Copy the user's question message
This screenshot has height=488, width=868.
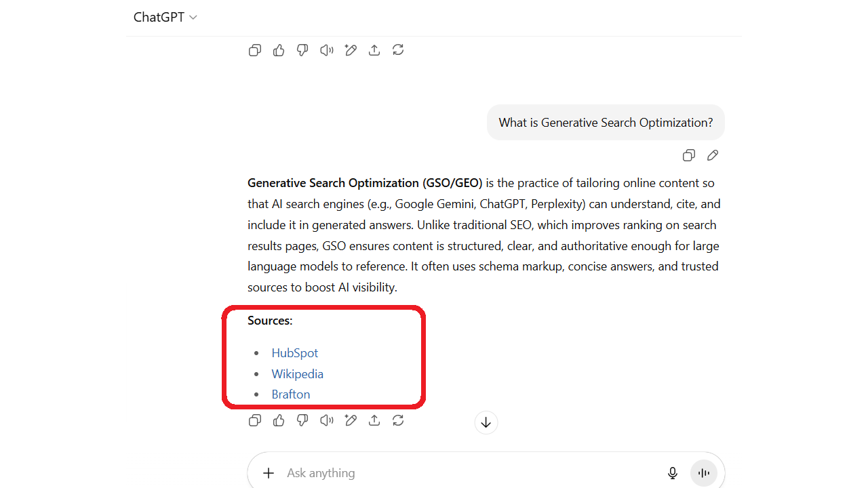(x=688, y=156)
